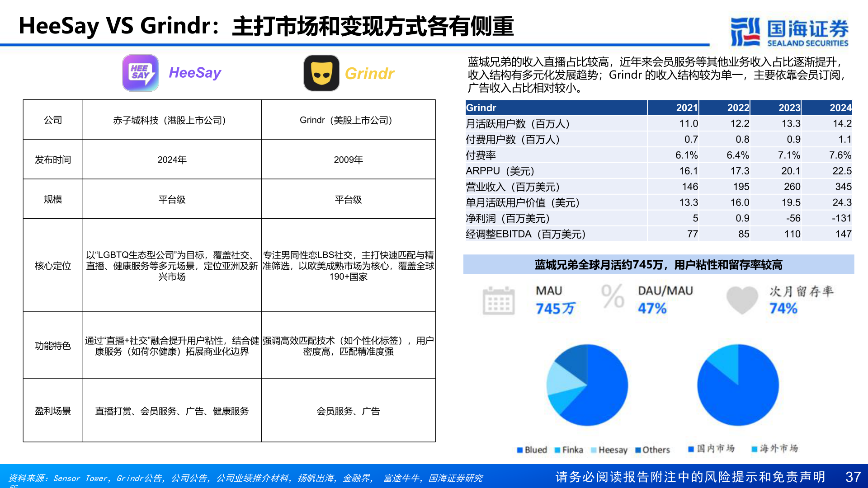Click the domestic vs overseas pie chart
Viewport: 868px width, 488px height.
[738, 385]
